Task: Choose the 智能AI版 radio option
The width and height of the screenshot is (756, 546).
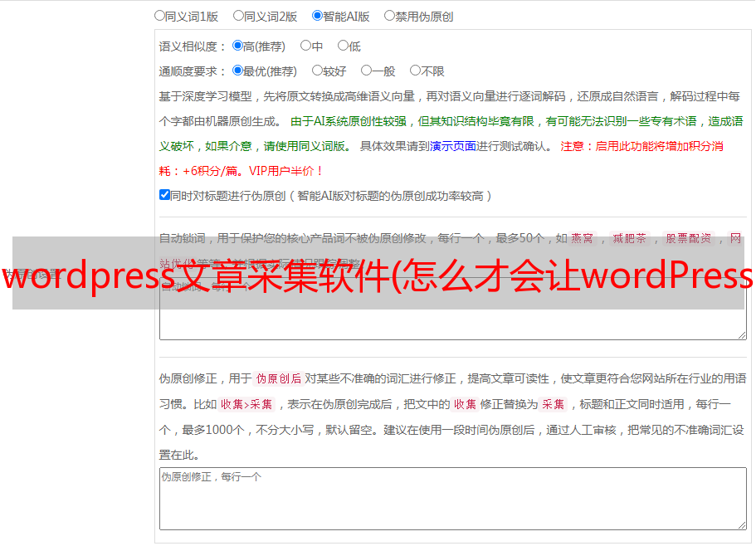Action: (317, 16)
